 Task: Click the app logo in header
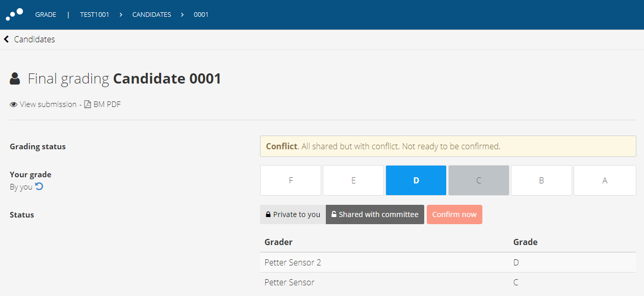coord(14,14)
